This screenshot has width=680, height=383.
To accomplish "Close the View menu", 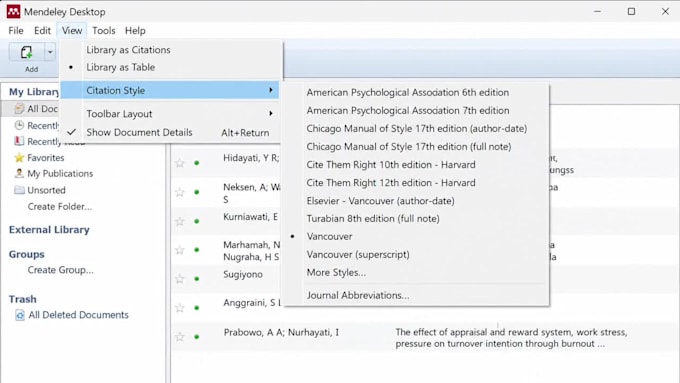I will [72, 31].
